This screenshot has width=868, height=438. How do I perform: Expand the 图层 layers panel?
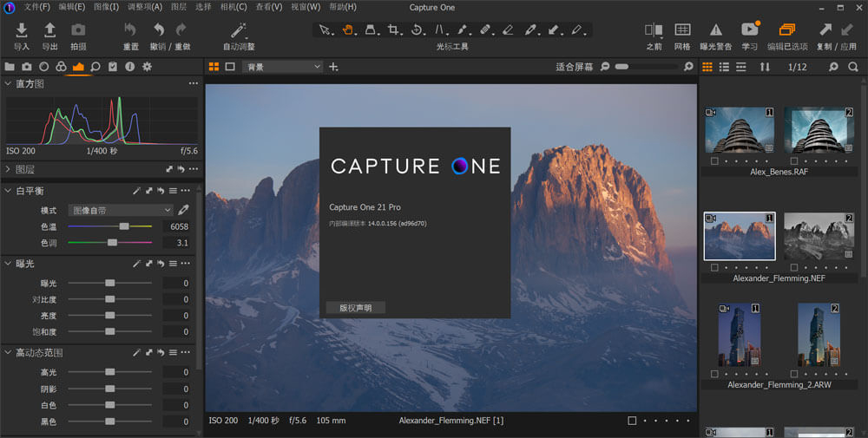[x=8, y=169]
